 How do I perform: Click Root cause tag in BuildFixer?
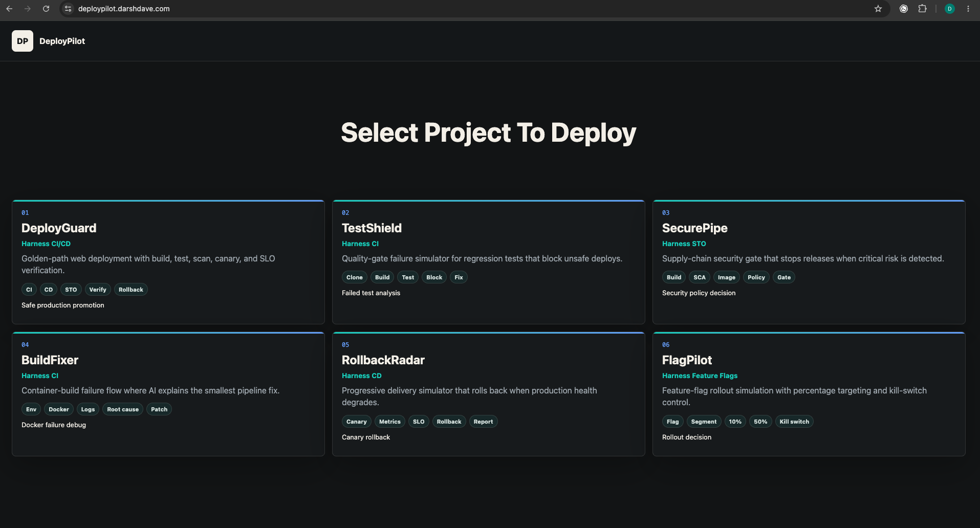(x=123, y=409)
